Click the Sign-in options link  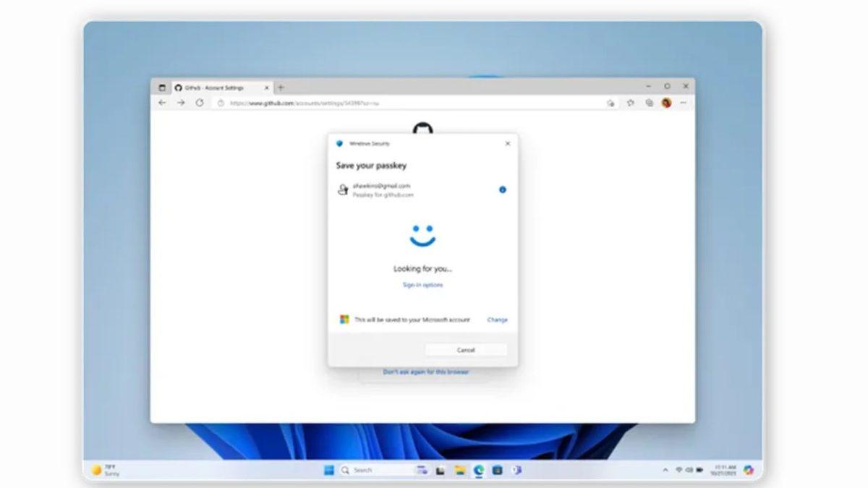pyautogui.click(x=422, y=285)
